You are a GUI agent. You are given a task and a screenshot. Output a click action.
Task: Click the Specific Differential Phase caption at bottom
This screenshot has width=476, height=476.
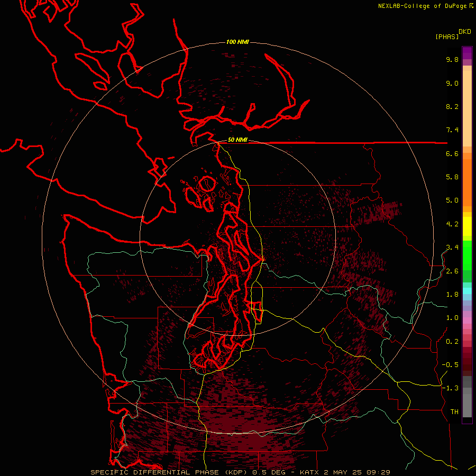(x=241, y=472)
